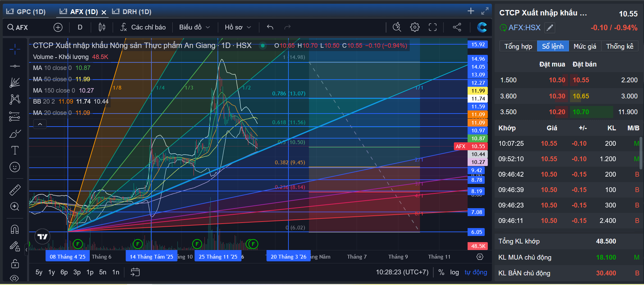The height and width of the screenshot is (285, 644).
Task: Open the Mức giá tab
Action: click(x=585, y=46)
